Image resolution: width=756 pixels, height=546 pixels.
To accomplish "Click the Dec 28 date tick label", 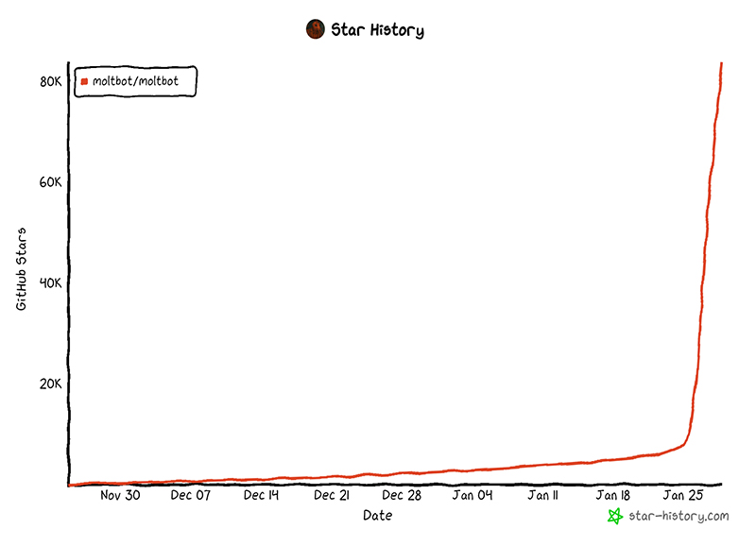I will click(x=402, y=495).
